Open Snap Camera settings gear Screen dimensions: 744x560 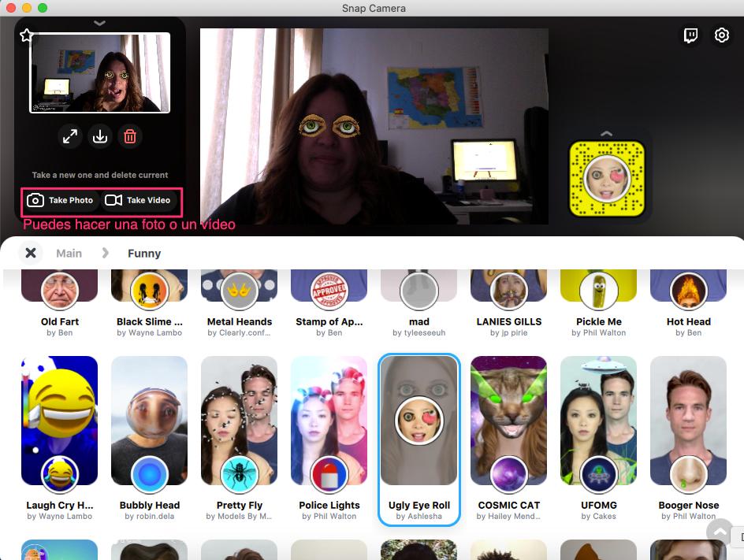[x=722, y=35]
